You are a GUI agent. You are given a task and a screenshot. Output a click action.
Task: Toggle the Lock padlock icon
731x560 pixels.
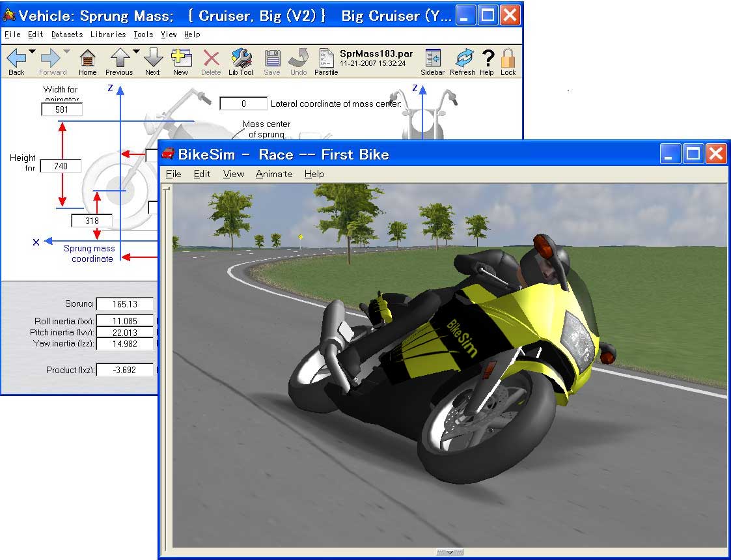coord(508,59)
